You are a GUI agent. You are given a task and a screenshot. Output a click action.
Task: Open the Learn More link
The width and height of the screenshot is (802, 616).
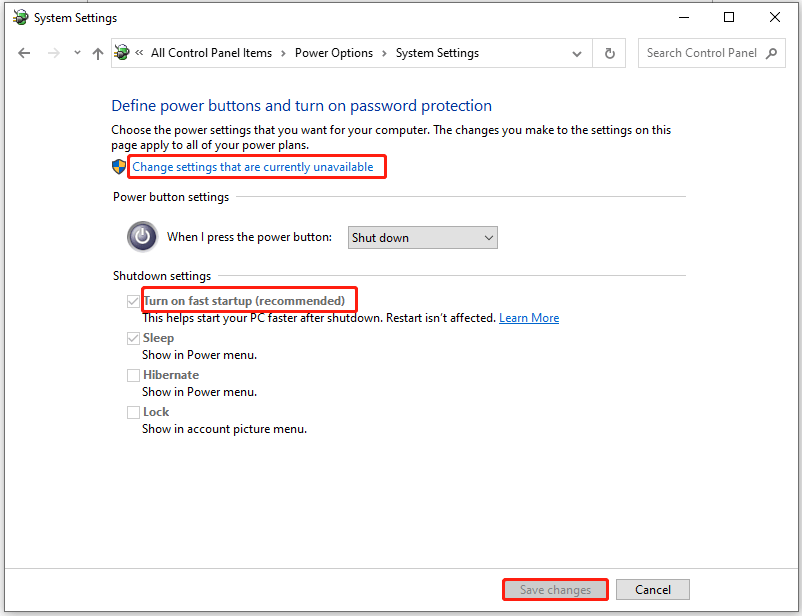(528, 317)
